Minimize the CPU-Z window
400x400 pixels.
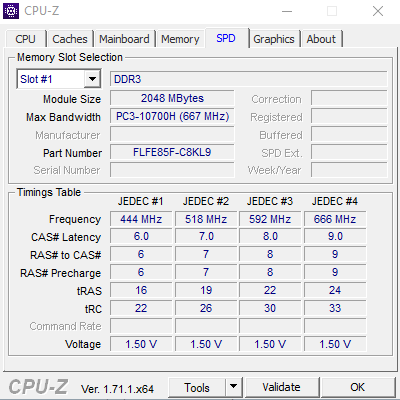click(x=287, y=11)
